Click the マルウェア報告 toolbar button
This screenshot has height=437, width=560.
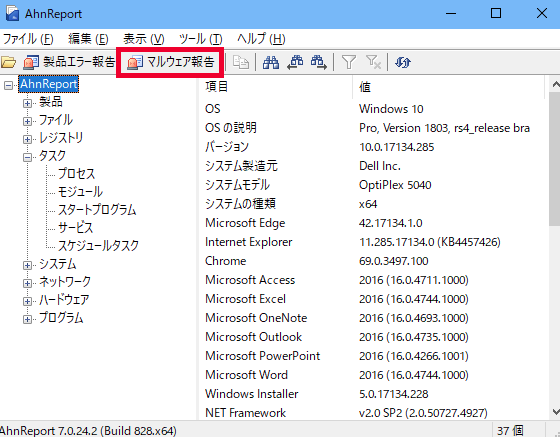tap(170, 62)
